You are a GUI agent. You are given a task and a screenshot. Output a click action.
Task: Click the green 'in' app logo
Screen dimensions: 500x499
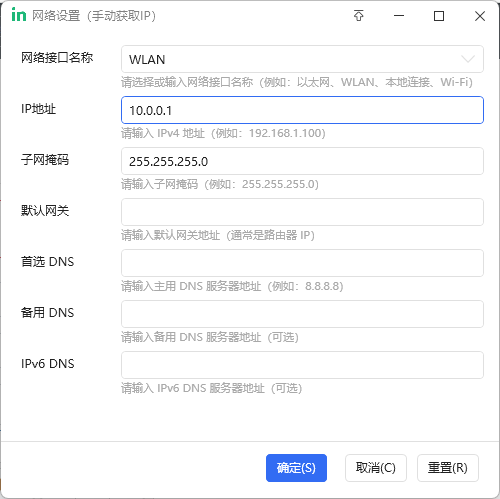(x=19, y=15)
